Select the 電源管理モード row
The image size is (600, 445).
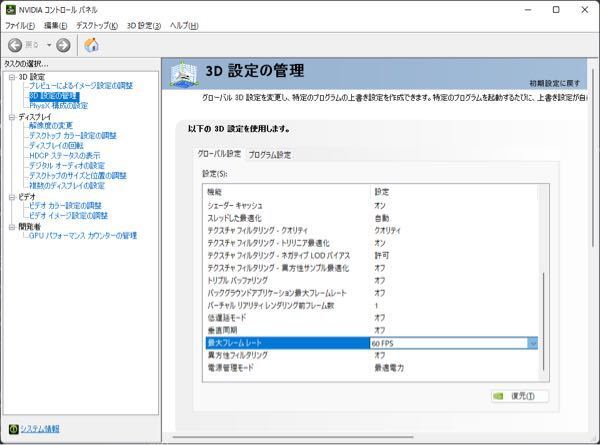click(x=371, y=368)
